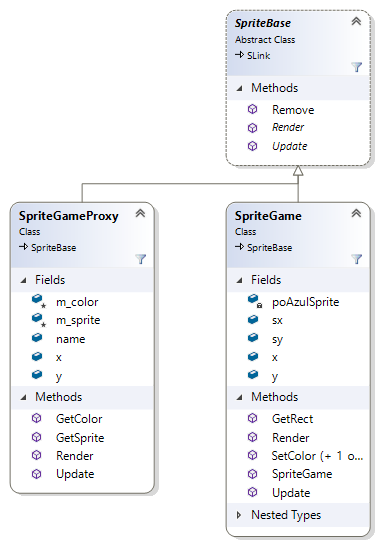Screen dimensions: 379x545
Task: Select the Remove method name
Action: 293,110
